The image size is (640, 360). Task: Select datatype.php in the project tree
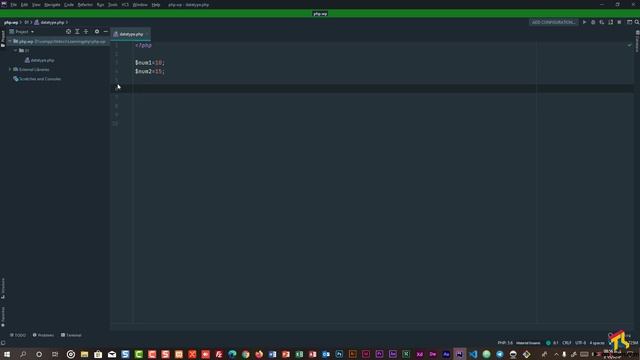pos(42,60)
